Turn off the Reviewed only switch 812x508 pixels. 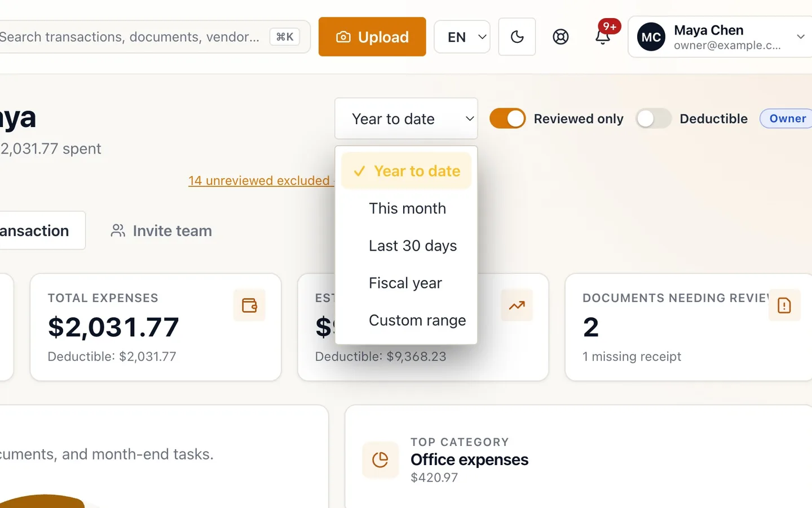click(507, 119)
